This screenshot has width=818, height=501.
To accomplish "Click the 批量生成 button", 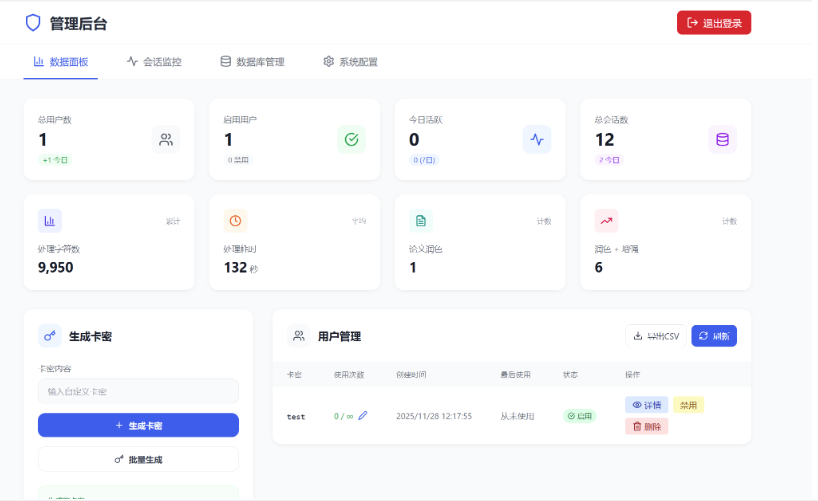I will pos(138,459).
